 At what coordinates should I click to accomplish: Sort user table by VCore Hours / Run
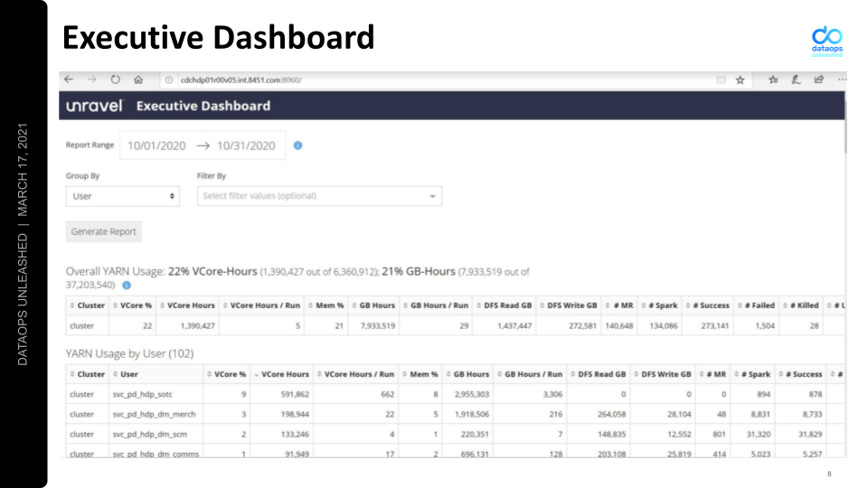(x=355, y=374)
